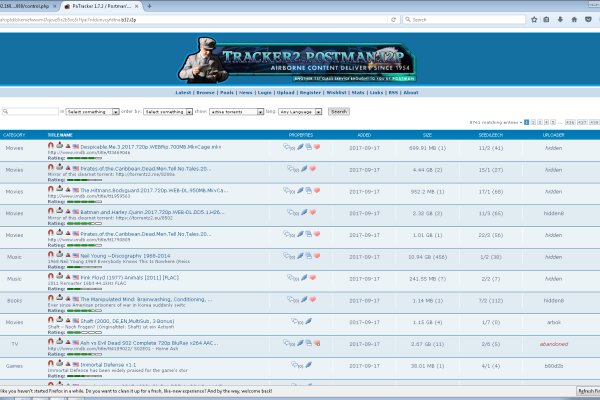
Task: Click comments icon on Neil Young Discography row
Action: 286,256
